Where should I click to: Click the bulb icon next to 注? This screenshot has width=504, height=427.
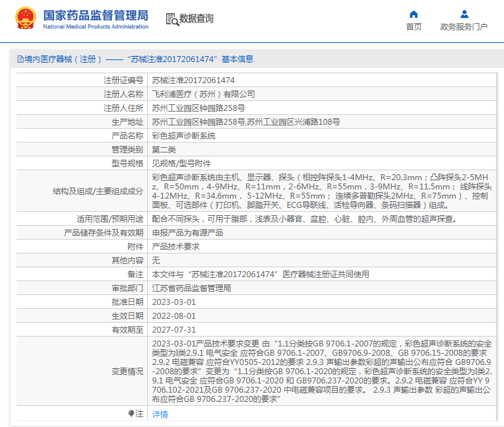(x=131, y=413)
